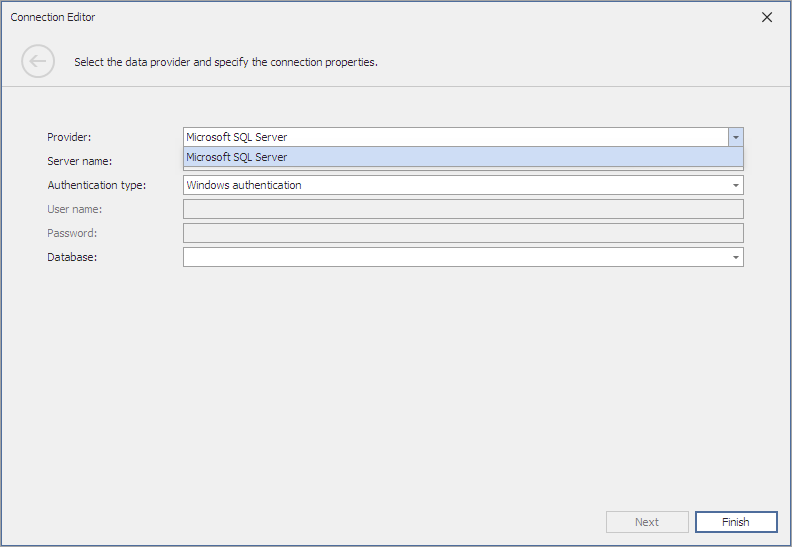Click the Server name label
792x547 pixels.
click(x=80, y=161)
